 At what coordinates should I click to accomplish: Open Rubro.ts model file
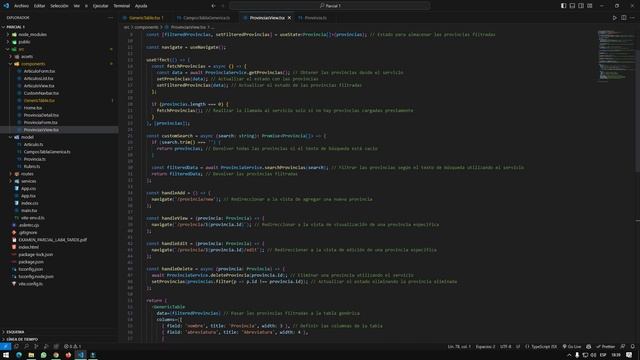point(31,167)
